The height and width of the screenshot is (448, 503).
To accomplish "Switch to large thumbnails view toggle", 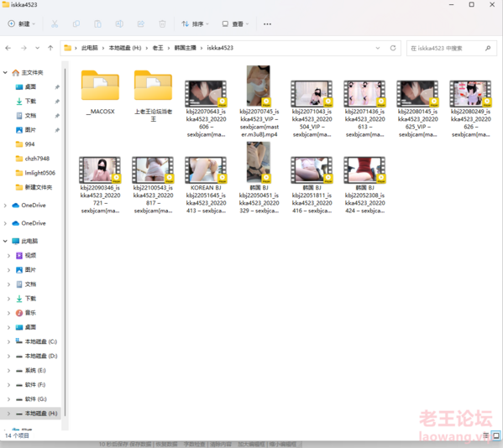I will (x=496, y=435).
